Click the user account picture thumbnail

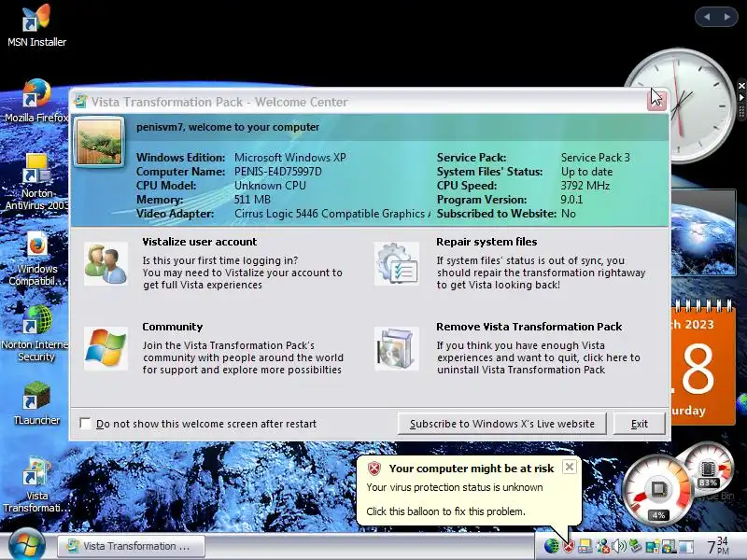(x=99, y=142)
